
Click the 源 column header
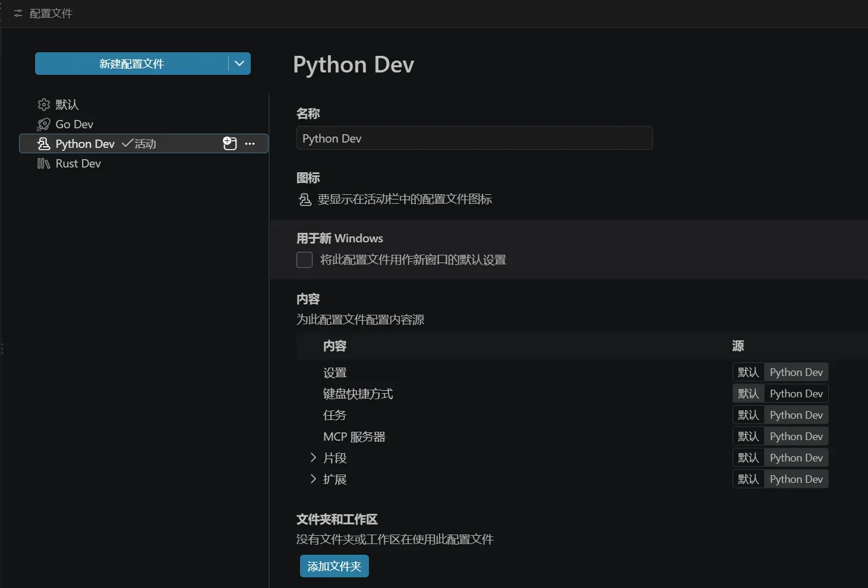(x=738, y=346)
